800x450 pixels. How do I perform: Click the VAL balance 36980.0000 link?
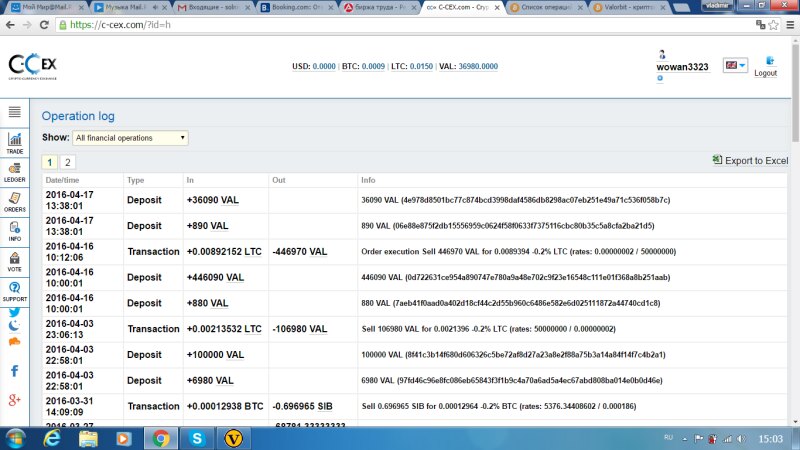click(x=478, y=67)
